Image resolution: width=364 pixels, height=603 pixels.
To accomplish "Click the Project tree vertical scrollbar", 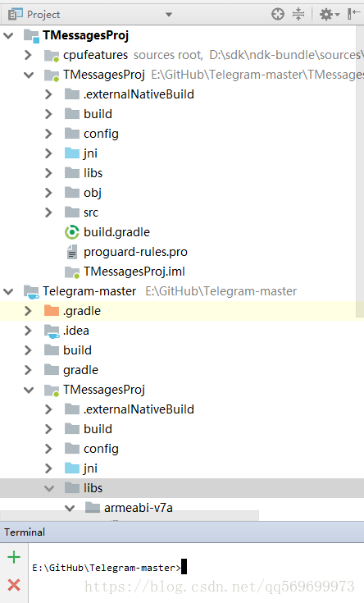I will click(x=360, y=171).
